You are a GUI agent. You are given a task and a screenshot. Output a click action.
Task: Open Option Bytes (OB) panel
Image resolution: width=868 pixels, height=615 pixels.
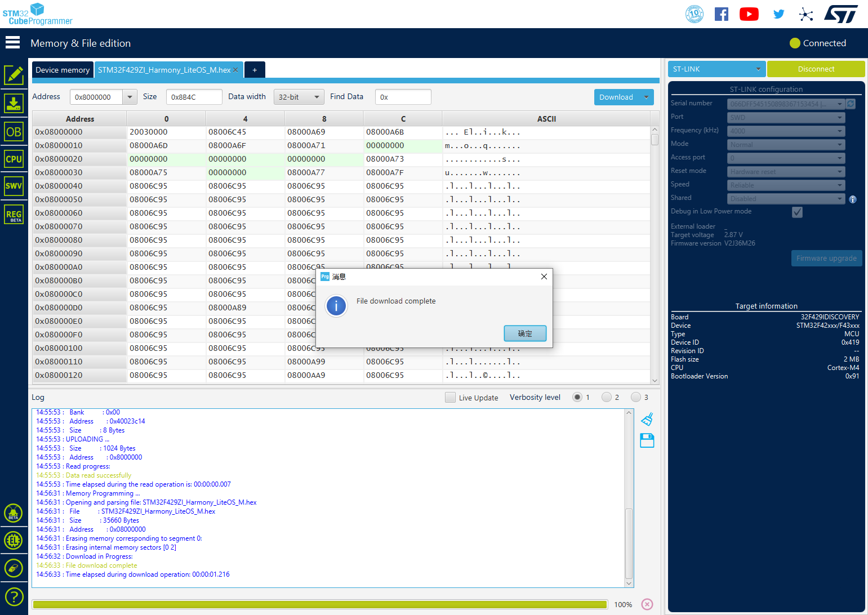click(14, 132)
